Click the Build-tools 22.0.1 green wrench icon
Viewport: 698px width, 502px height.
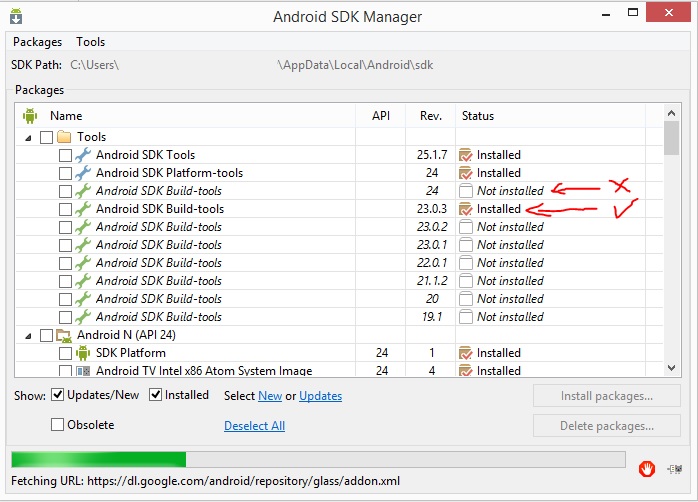83,263
